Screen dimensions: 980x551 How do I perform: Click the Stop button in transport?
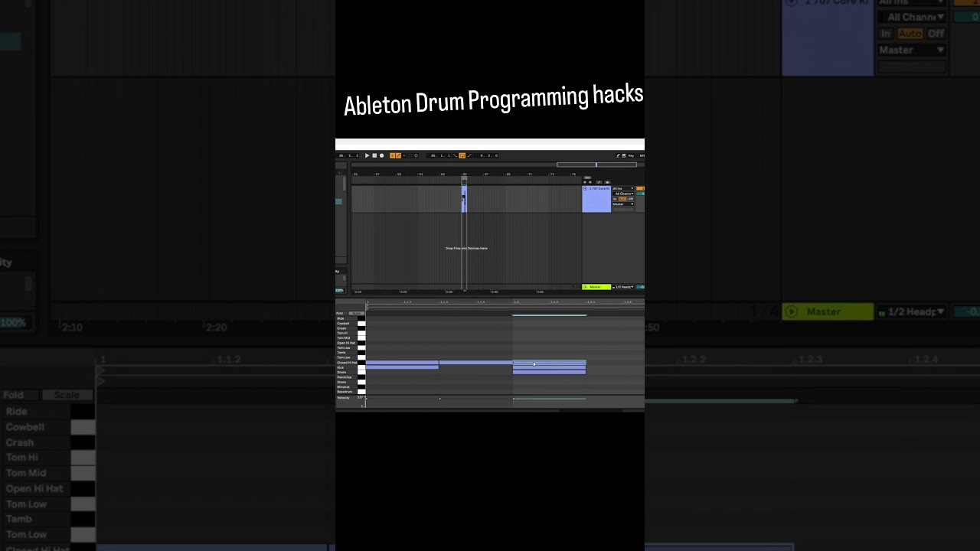374,155
